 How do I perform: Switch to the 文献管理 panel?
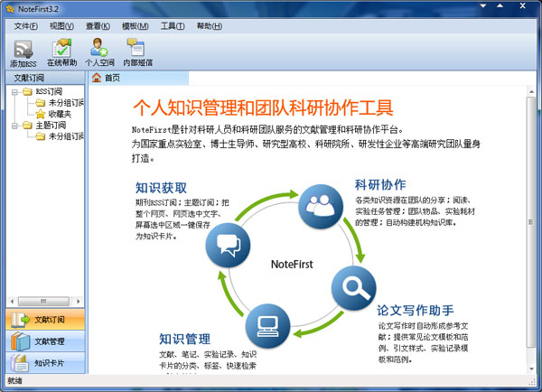point(43,341)
